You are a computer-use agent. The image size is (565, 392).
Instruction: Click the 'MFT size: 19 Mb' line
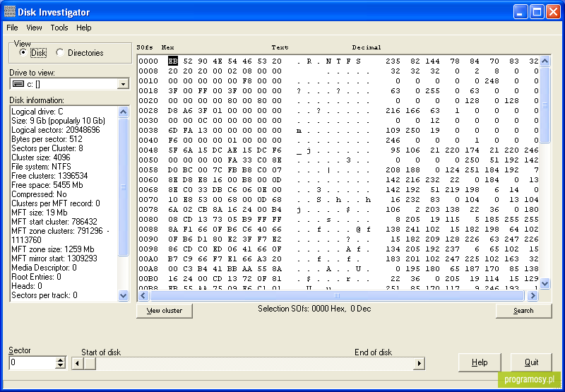[x=40, y=213]
